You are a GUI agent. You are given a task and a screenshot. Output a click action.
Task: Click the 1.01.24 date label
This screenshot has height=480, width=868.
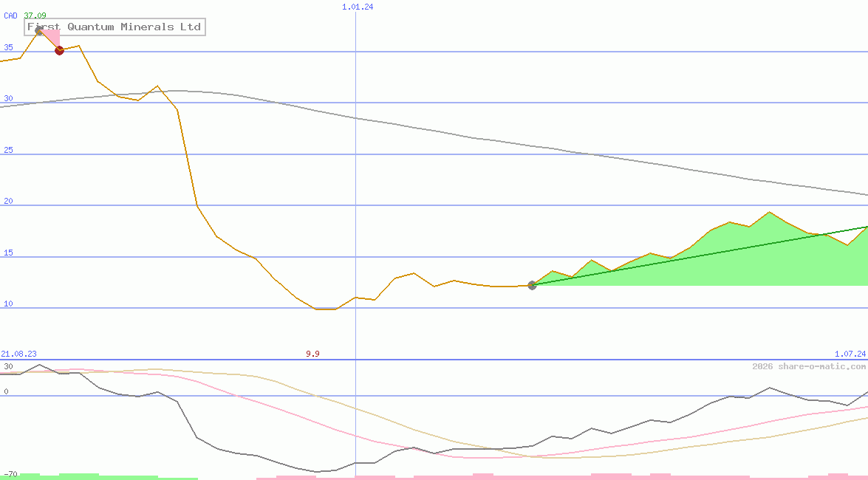click(358, 7)
